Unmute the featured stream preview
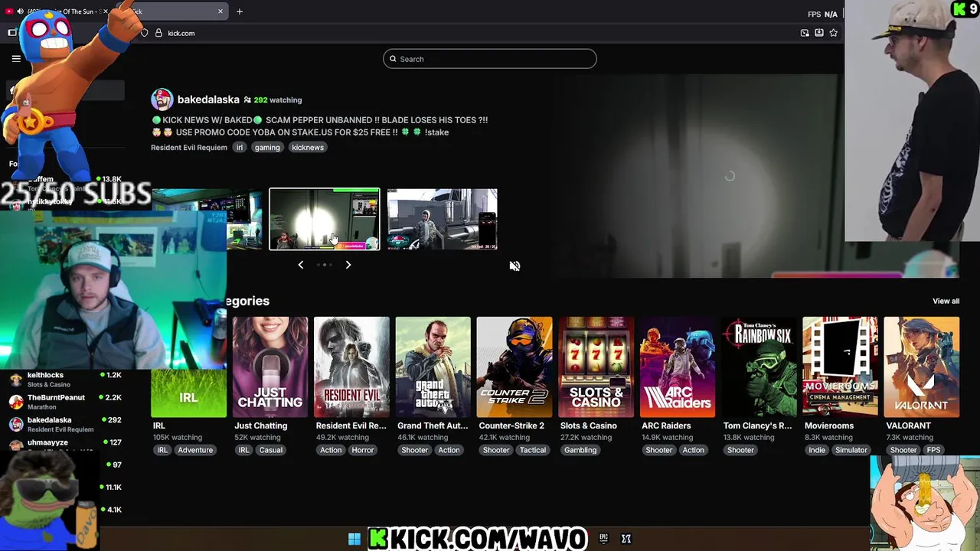 (514, 266)
